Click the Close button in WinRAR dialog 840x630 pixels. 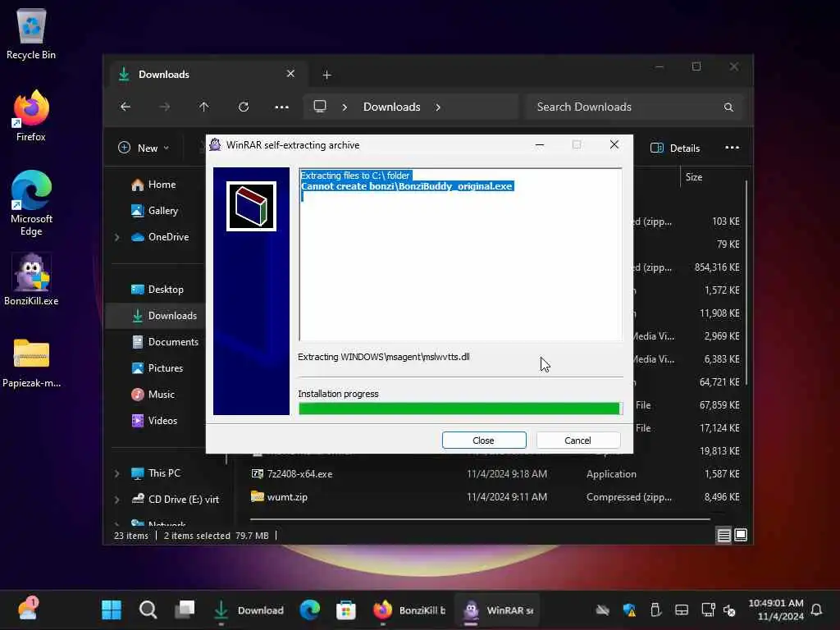tap(484, 441)
